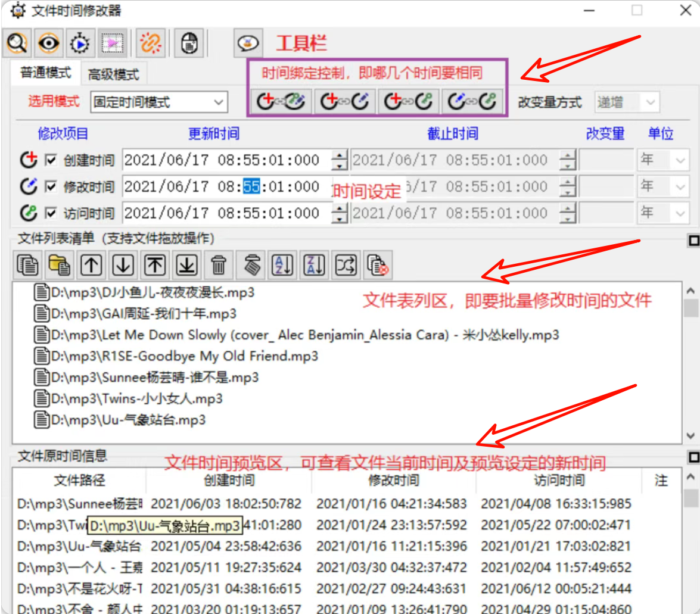
Task: Open the 改变量方式 递增 dropdown
Action: coord(627,102)
